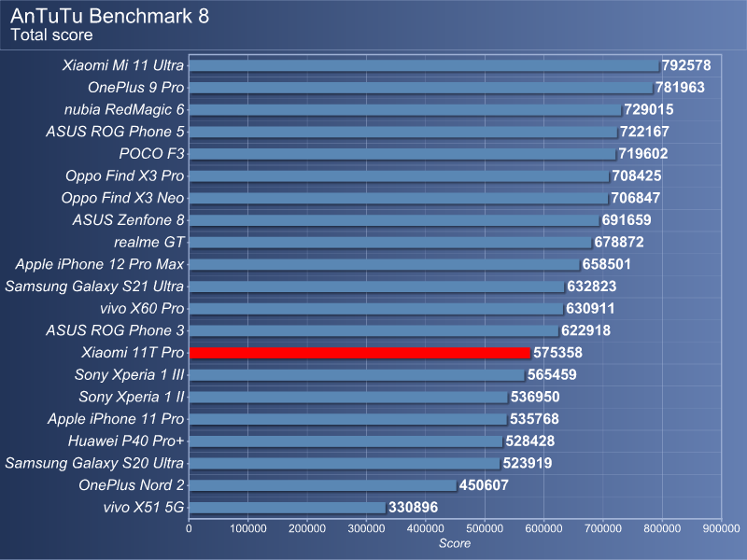The height and width of the screenshot is (560, 747).
Task: Click the score value 632823
Action: (x=592, y=287)
